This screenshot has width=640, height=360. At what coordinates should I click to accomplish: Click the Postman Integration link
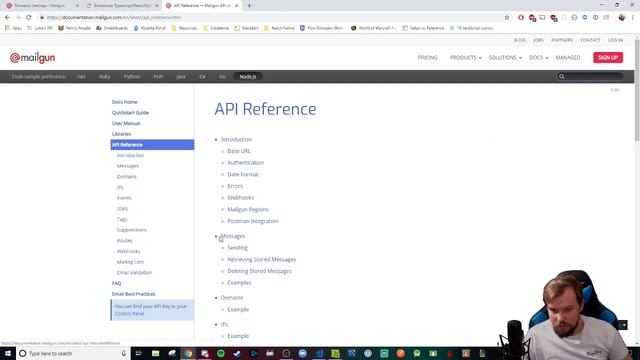click(253, 221)
